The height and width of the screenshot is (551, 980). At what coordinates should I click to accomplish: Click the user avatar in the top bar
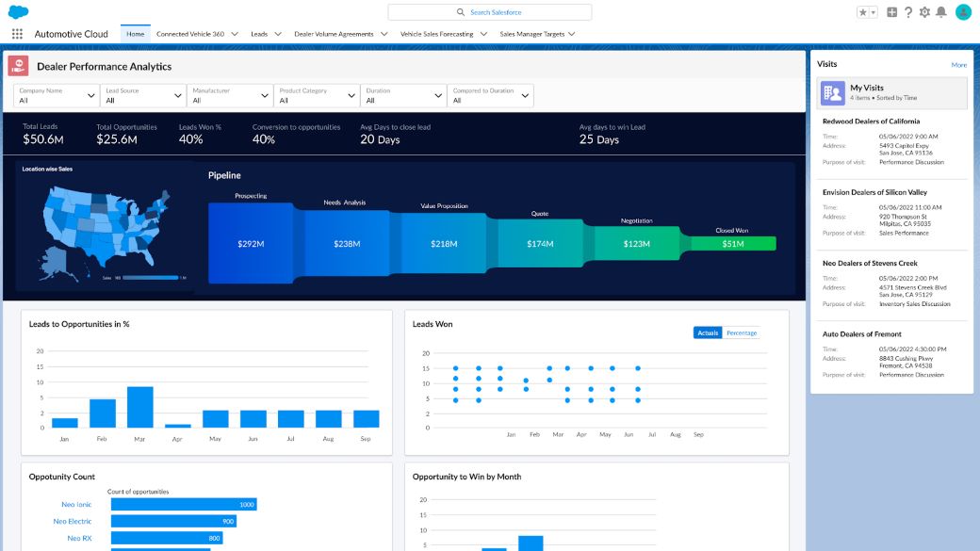click(962, 11)
